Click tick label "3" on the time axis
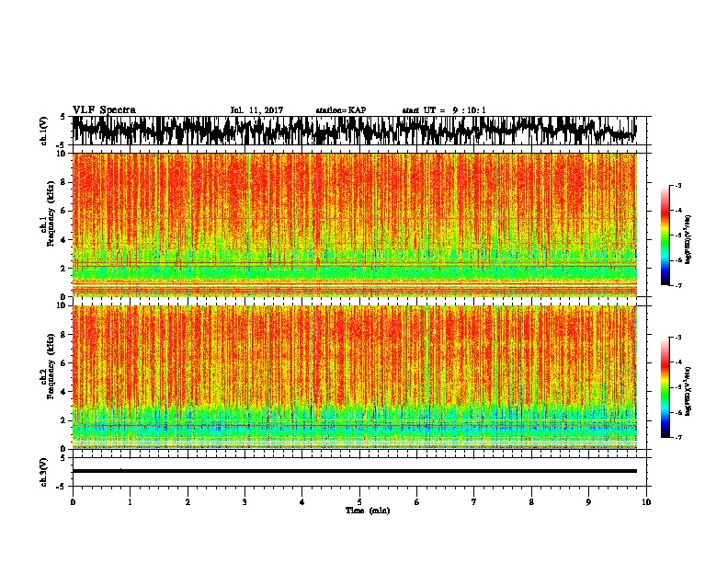Viewport: 728px width, 563px height. coord(245,502)
